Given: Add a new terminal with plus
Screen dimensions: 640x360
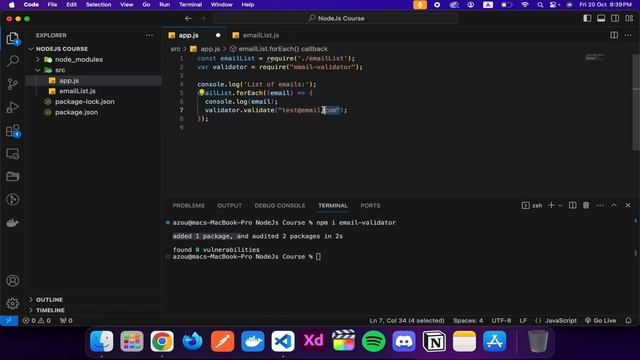Looking at the screenshot, I should coord(551,205).
